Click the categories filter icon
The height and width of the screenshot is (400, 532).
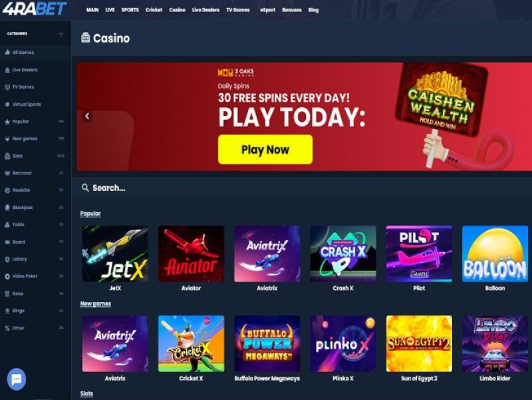tap(61, 35)
